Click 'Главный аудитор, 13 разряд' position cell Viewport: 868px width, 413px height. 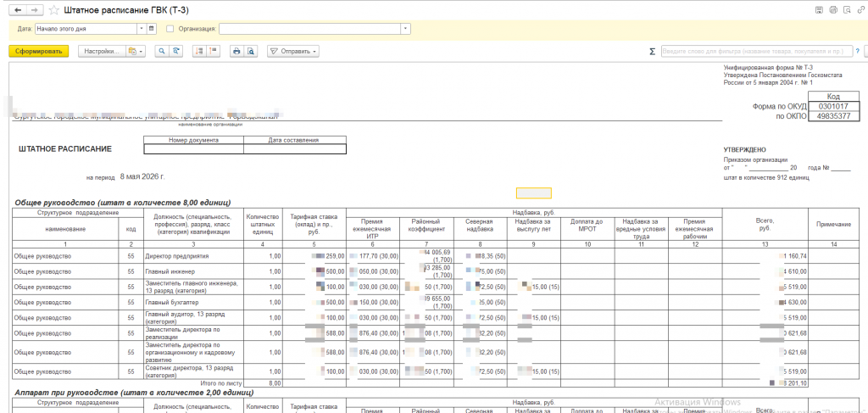[194, 318]
